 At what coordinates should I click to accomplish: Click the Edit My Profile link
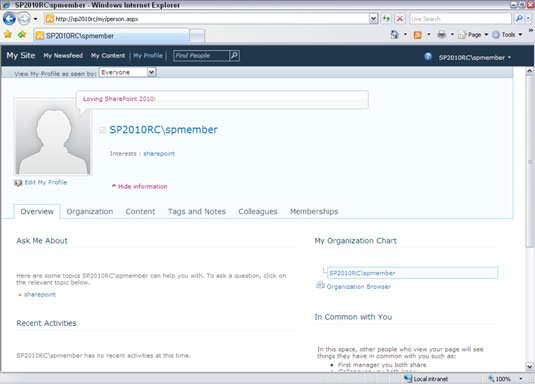[x=46, y=182]
